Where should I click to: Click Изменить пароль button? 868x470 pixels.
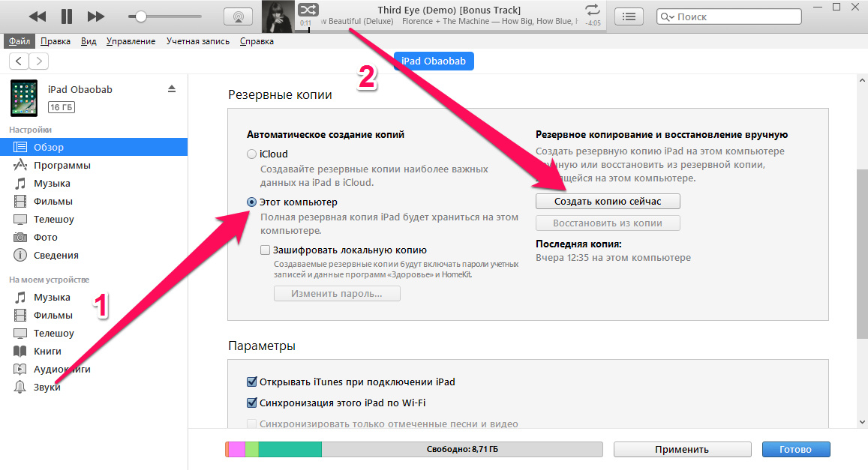pyautogui.click(x=337, y=294)
